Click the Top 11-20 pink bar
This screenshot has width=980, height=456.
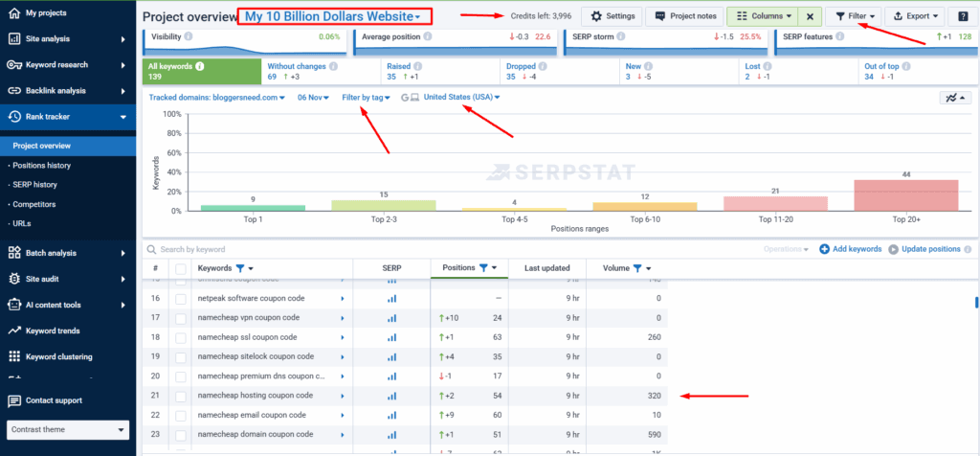(775, 203)
